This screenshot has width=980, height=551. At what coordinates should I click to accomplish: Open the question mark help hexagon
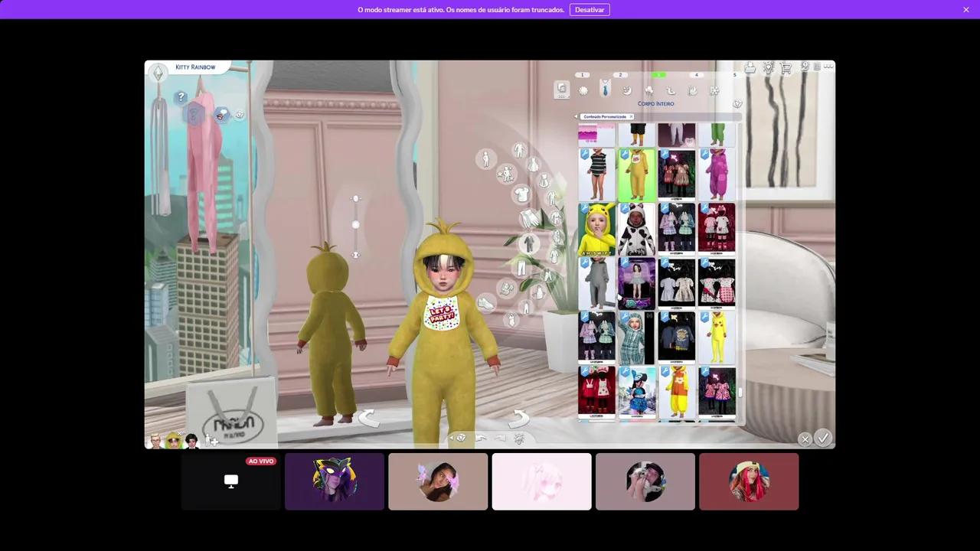(181, 97)
